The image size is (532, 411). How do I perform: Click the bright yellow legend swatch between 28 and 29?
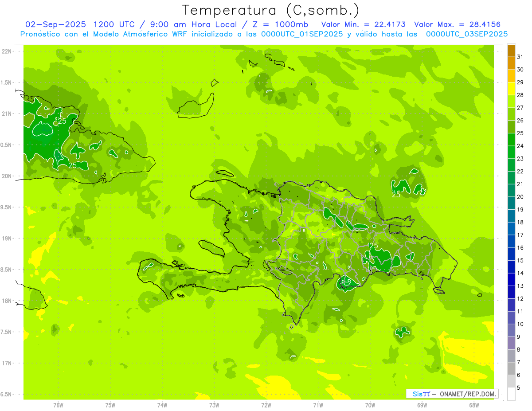[511, 89]
